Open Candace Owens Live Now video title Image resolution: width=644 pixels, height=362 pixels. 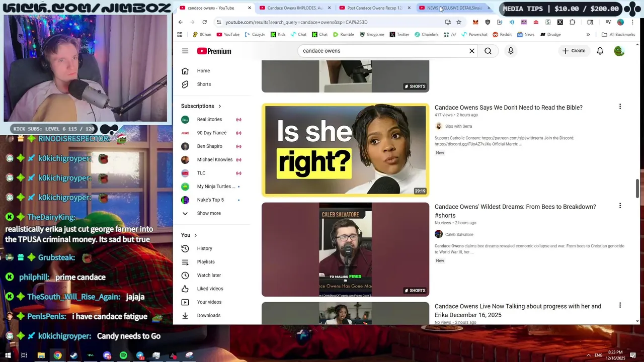[518, 311]
